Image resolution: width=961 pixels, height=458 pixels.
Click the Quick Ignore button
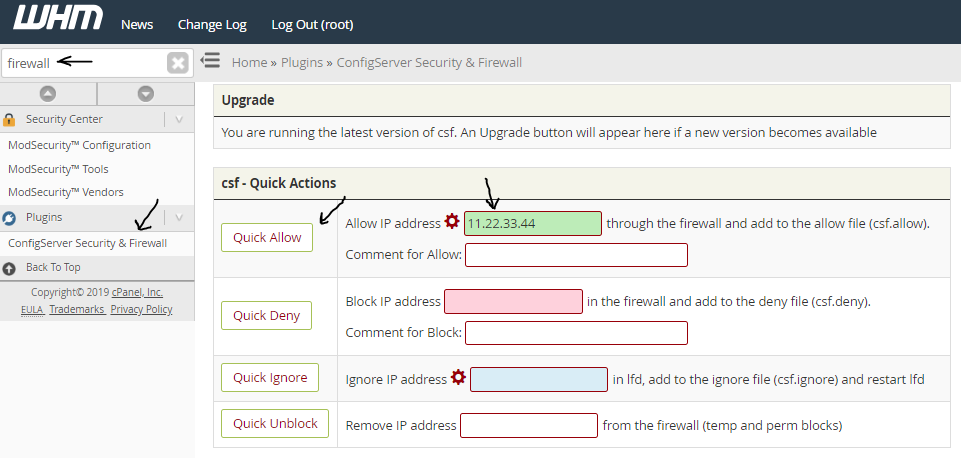tap(270, 377)
